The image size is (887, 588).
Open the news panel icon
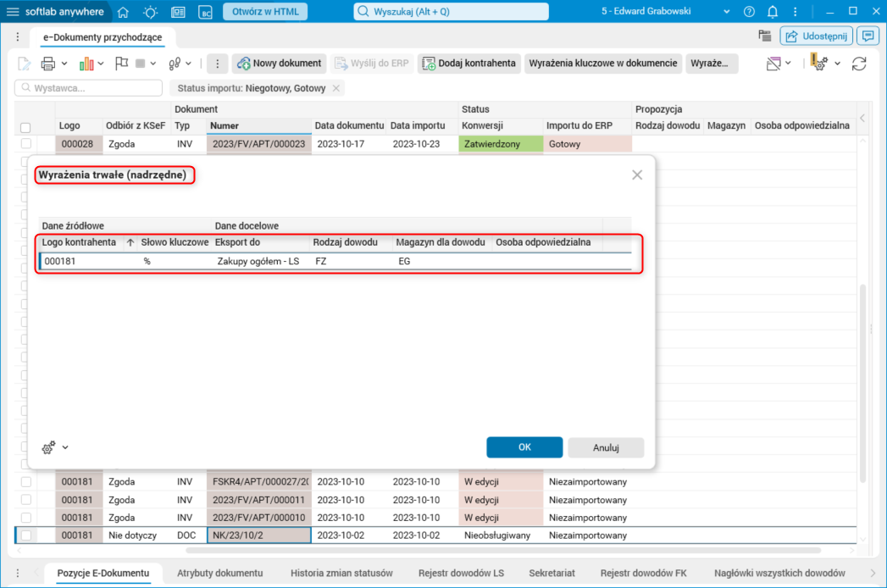(178, 12)
